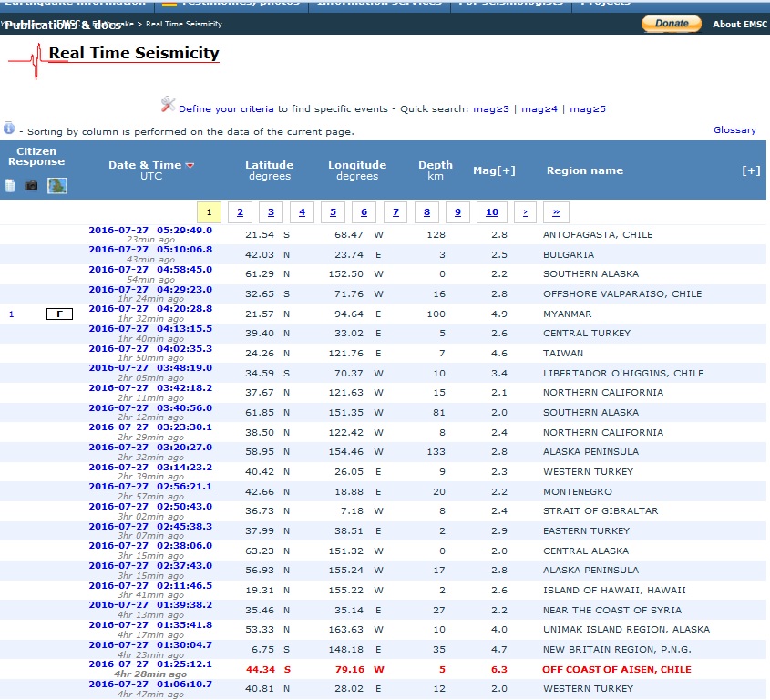Image resolution: width=770 pixels, height=700 pixels.
Task: Sort by Date & Time red arrow
Action: click(x=190, y=166)
